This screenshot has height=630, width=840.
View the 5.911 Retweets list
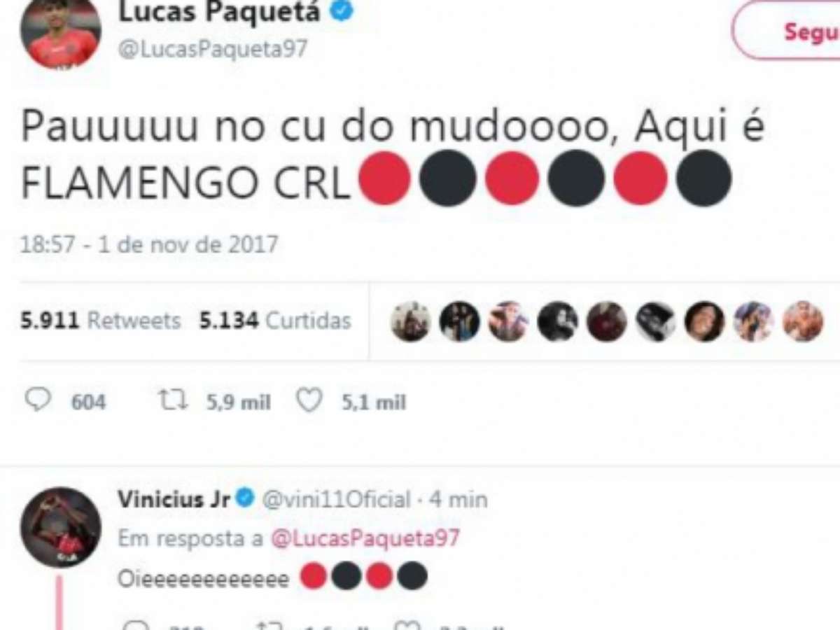(x=101, y=321)
